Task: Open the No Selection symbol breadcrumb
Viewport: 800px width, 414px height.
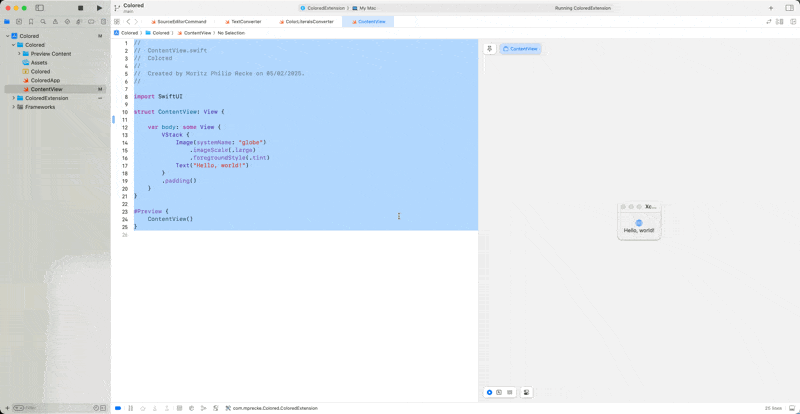Action: click(231, 33)
